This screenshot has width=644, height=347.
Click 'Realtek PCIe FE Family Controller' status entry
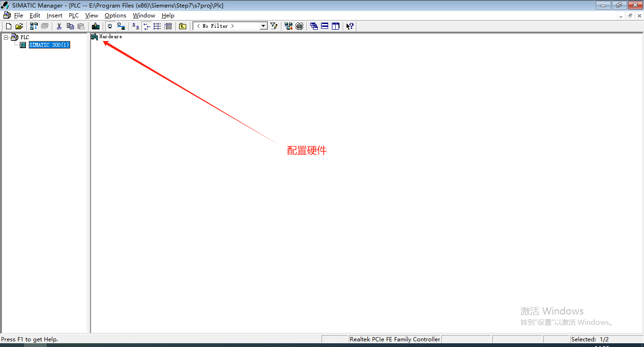pyautogui.click(x=395, y=339)
